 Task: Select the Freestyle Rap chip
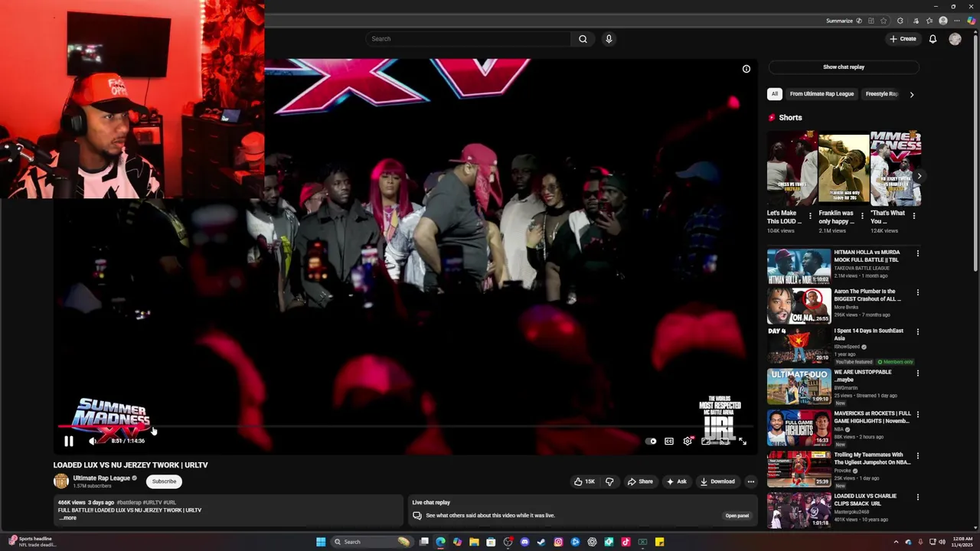[881, 94]
